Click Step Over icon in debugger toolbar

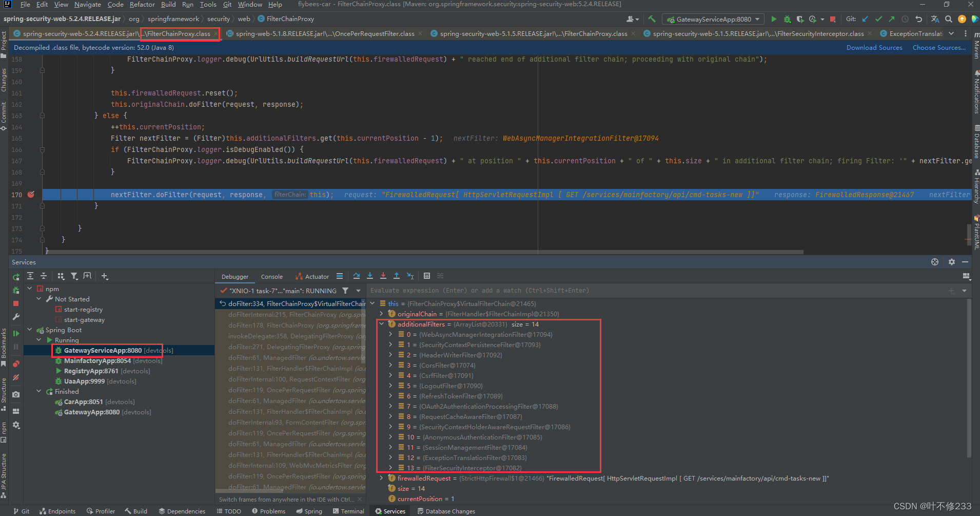click(357, 276)
